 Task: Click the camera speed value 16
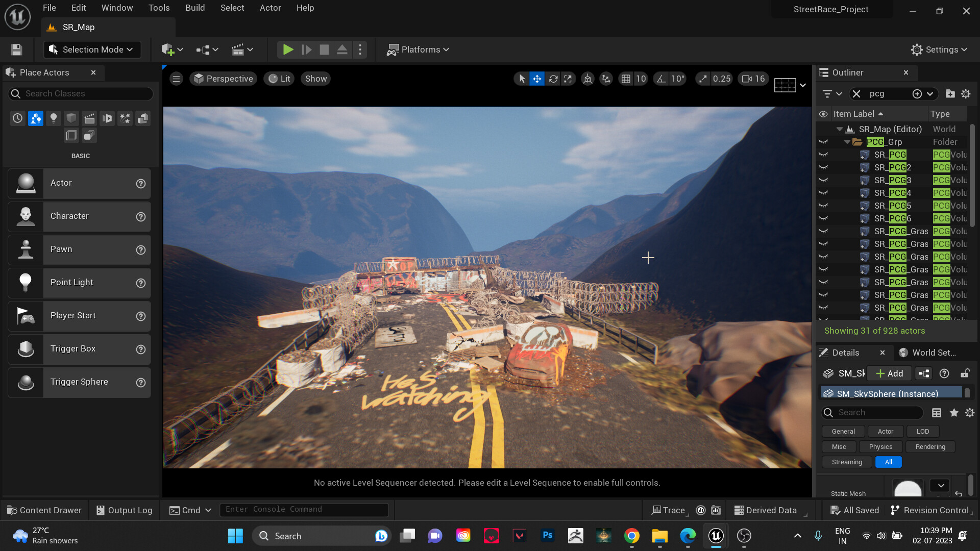[x=759, y=79]
